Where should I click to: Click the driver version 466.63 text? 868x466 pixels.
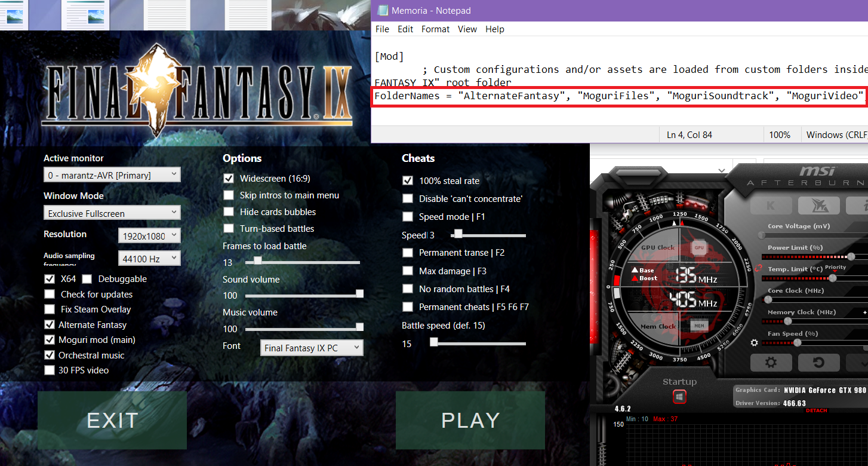794,403
